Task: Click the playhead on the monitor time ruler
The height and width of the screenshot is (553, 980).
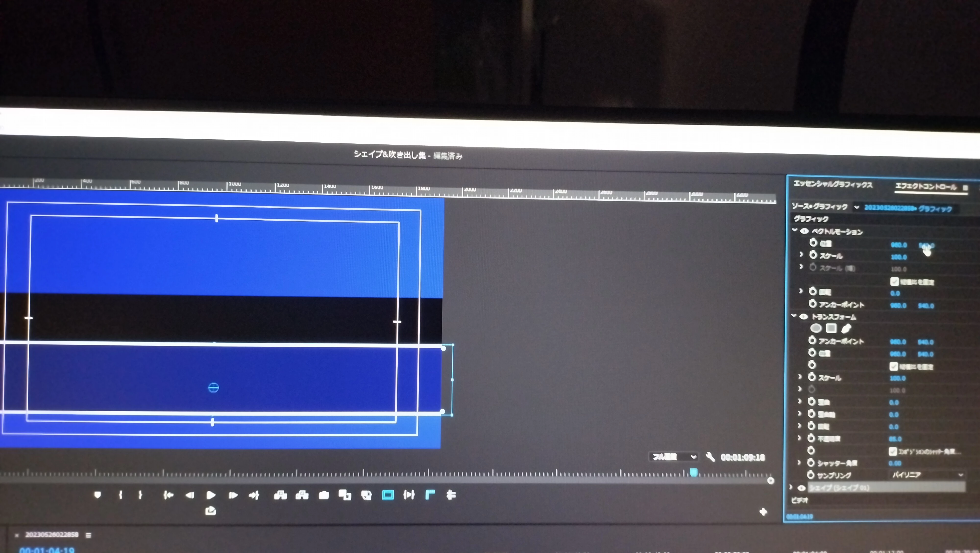Action: tap(694, 472)
